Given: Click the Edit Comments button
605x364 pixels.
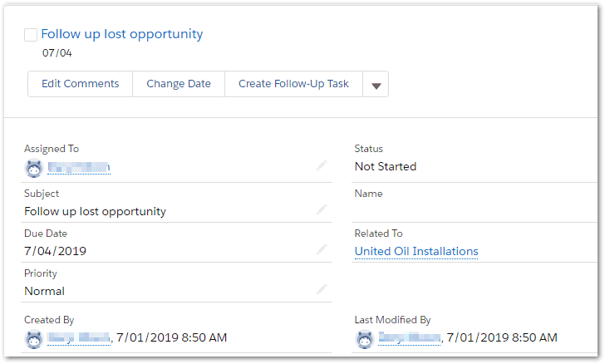Looking at the screenshot, I should click(81, 84).
